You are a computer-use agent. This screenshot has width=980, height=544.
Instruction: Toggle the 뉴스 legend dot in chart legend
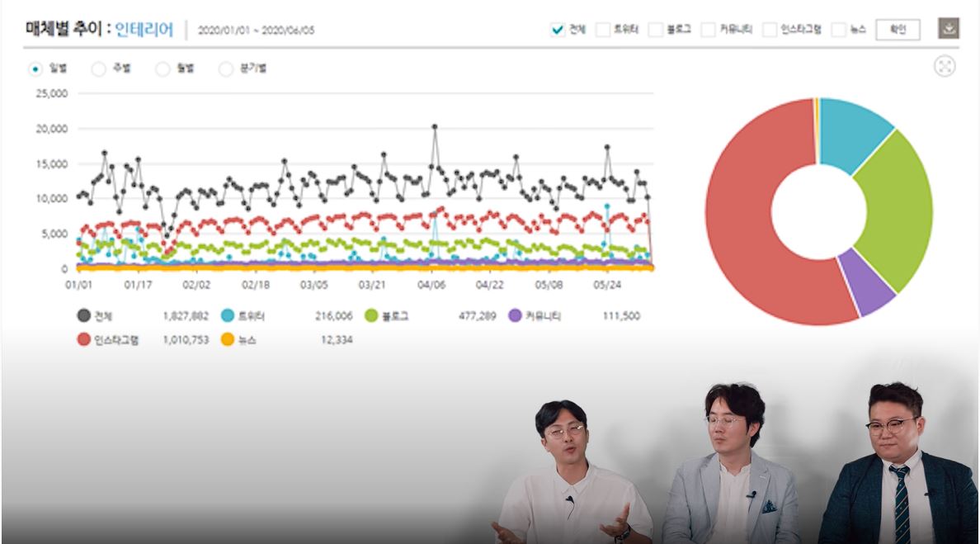click(x=228, y=339)
